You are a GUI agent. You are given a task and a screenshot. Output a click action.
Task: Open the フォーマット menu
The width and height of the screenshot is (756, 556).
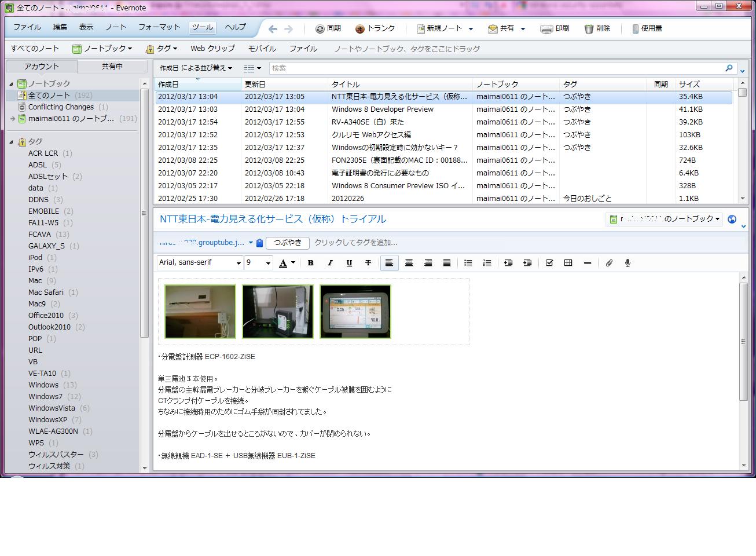click(159, 27)
